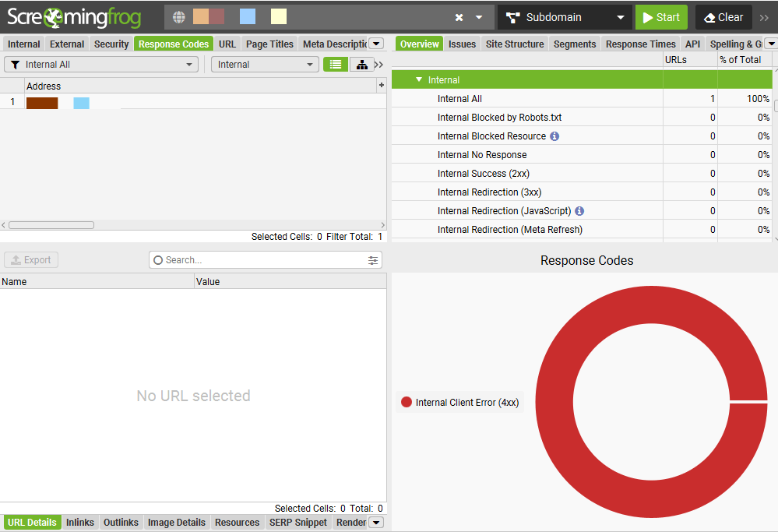Clear the crawl data

click(723, 17)
